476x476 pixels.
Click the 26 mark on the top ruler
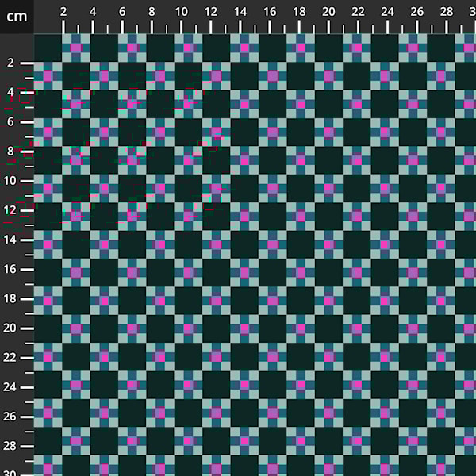point(417,13)
